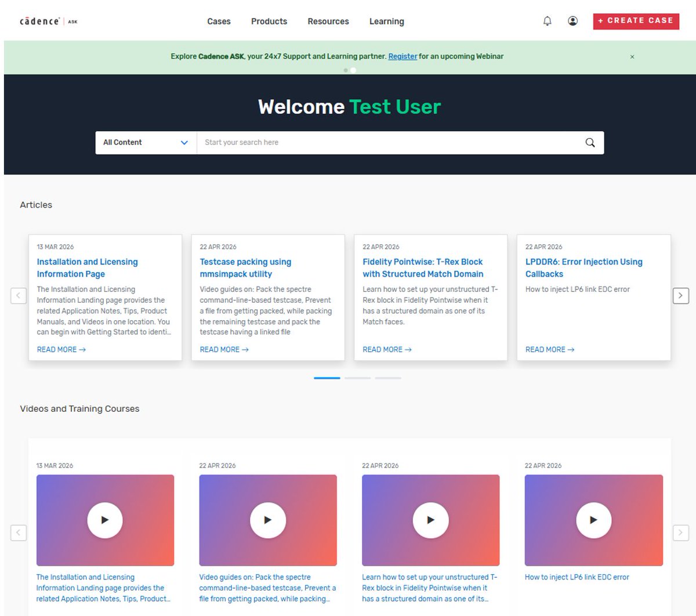Open Testcase packing using mmsimpack utility title
This screenshot has height=616, width=696.
click(x=246, y=268)
